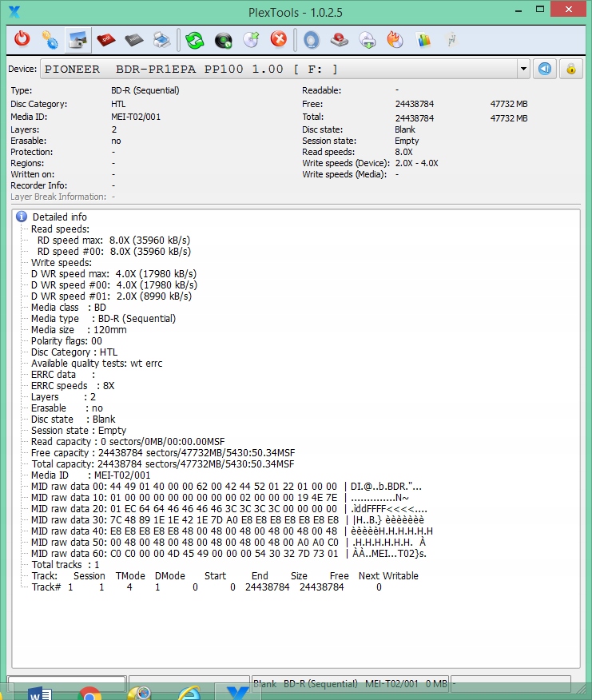Export report with the PDF icon

click(105, 40)
